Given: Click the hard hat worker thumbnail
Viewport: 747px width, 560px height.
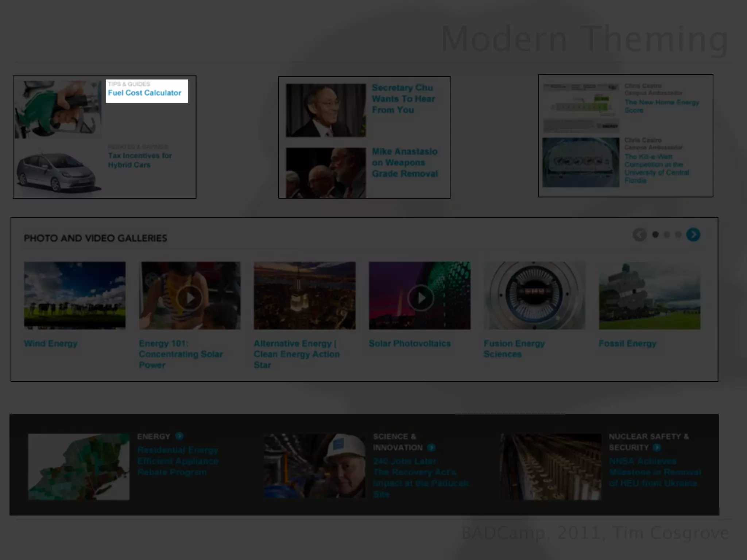Looking at the screenshot, I should tap(314, 466).
